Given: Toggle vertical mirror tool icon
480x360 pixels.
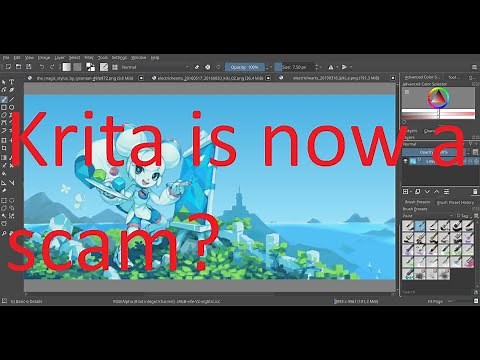Looking at the screenshot, I should (x=344, y=67).
